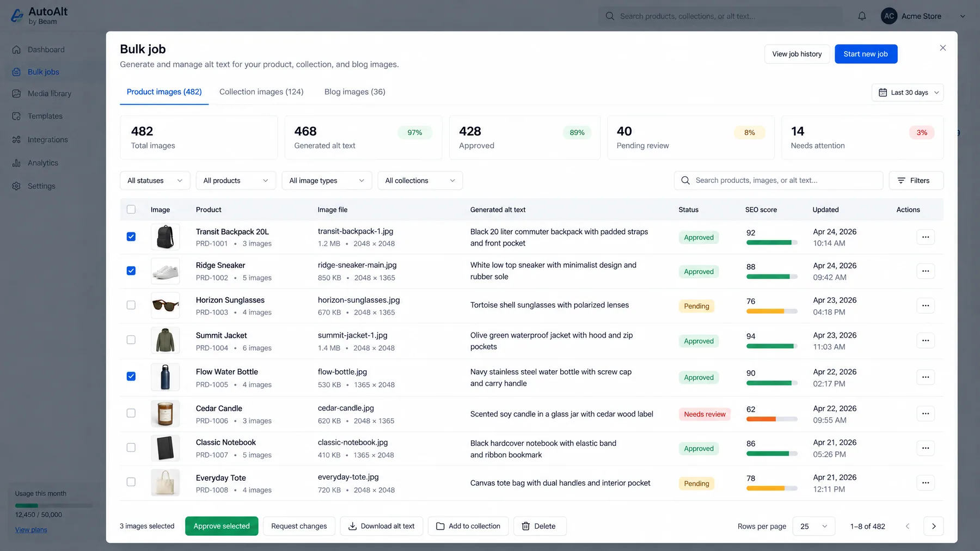Screen dimensions: 980x551
Task: Click Approve selected button
Action: 222,526
